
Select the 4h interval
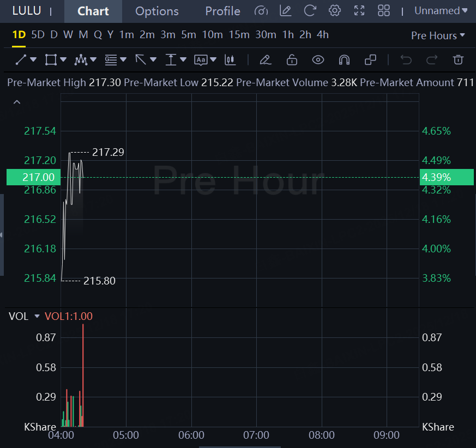323,35
